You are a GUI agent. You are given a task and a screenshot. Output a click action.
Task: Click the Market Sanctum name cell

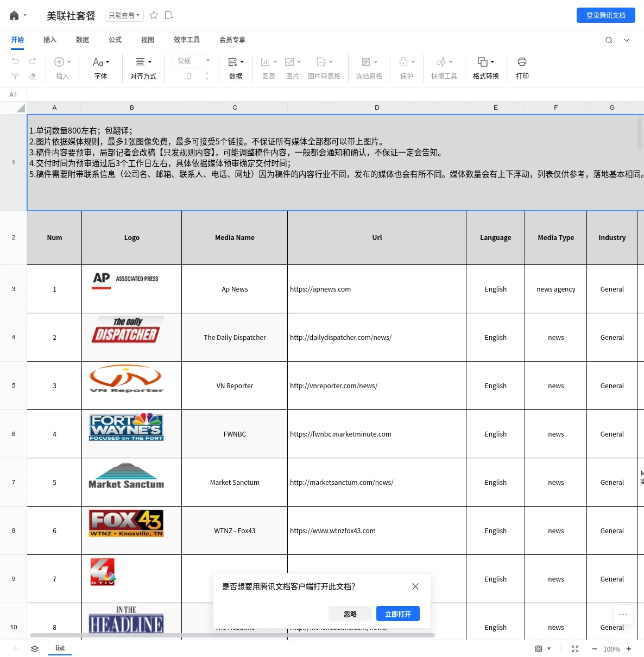[235, 482]
